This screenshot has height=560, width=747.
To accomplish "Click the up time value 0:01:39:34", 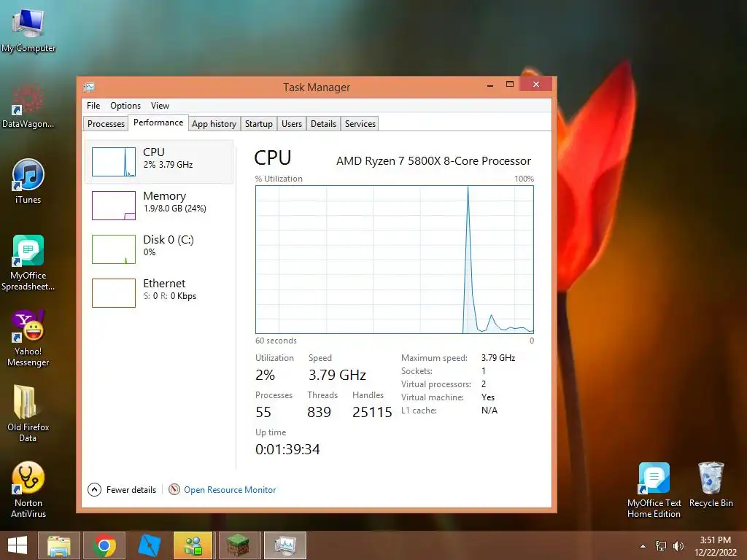I will click(x=287, y=449).
